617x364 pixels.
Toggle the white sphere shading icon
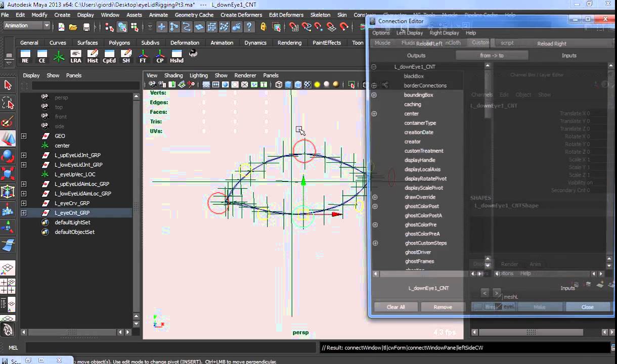click(x=327, y=84)
